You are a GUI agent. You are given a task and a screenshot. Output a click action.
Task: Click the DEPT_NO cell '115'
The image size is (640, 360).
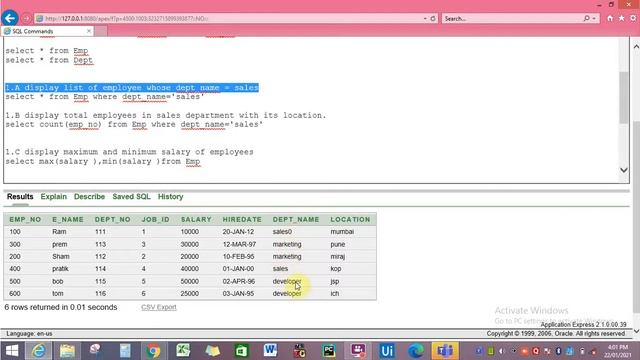(100, 282)
